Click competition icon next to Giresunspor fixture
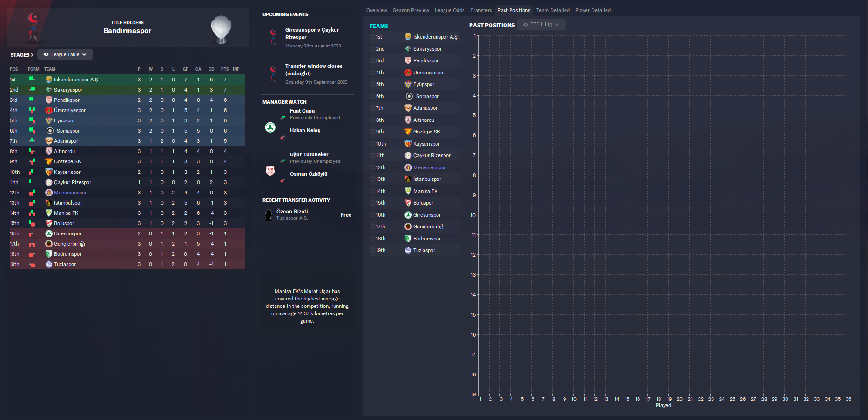The width and height of the screenshot is (868, 420). (x=273, y=37)
